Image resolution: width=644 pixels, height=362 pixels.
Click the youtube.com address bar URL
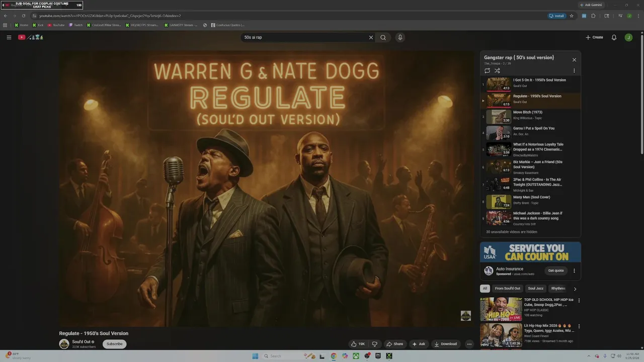pyautogui.click(x=110, y=16)
